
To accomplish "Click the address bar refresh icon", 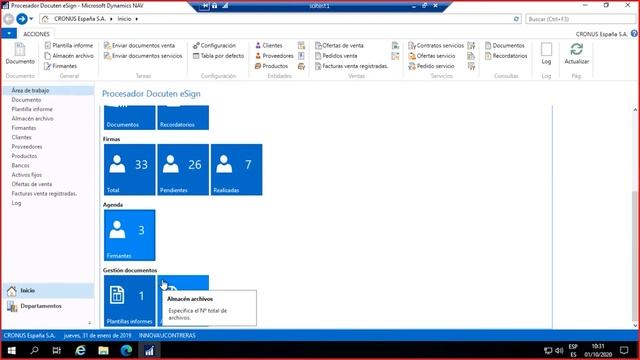I will (x=516, y=19).
